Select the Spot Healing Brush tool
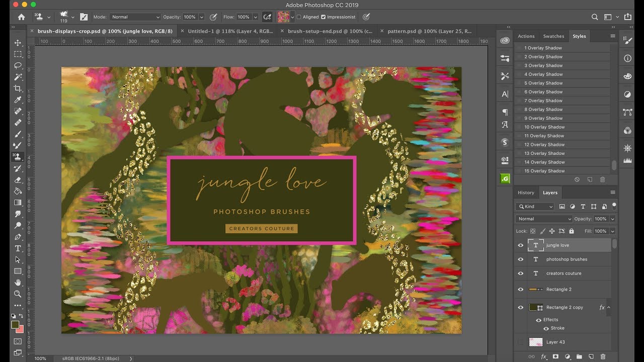The width and height of the screenshot is (644, 362). 18,111
